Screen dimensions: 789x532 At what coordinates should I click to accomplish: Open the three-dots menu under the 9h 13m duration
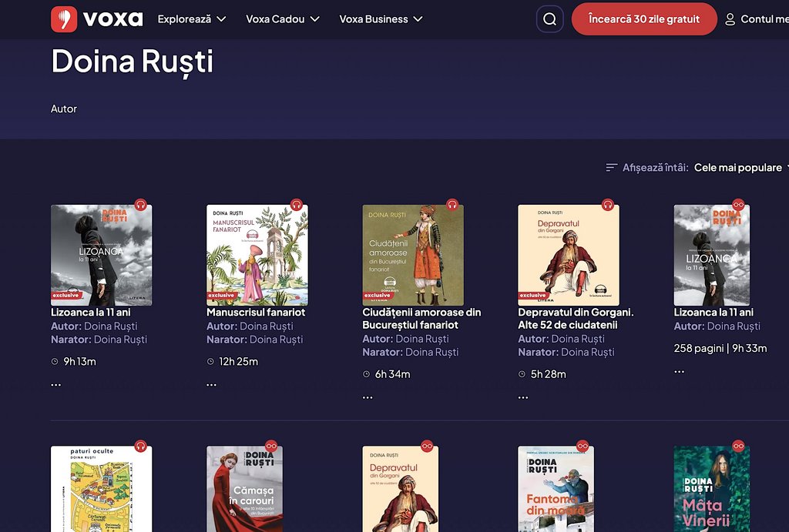tap(55, 385)
